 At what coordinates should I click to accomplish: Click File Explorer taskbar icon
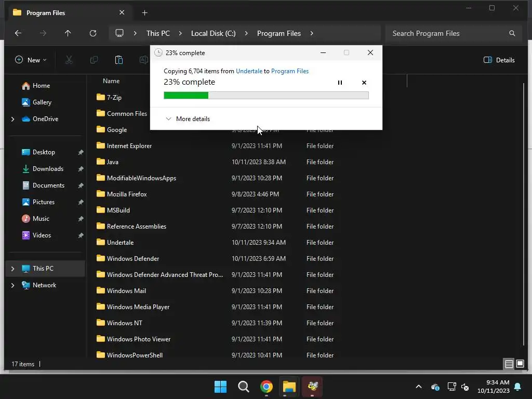click(x=289, y=387)
